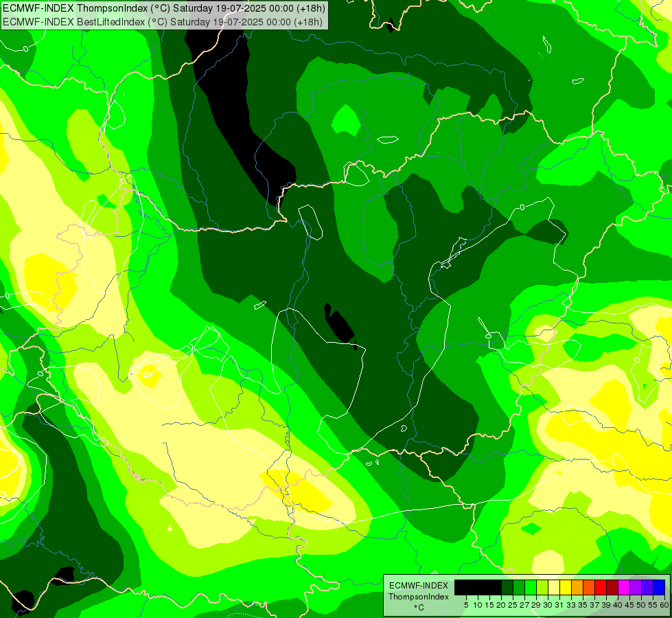Click the legend tick value 40
The image size is (672, 618).
[618, 605]
